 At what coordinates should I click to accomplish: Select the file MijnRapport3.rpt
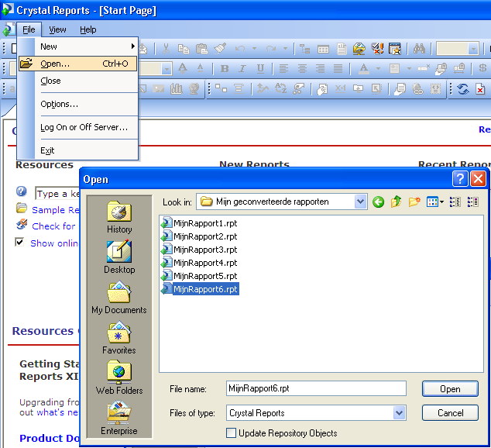[x=199, y=250]
